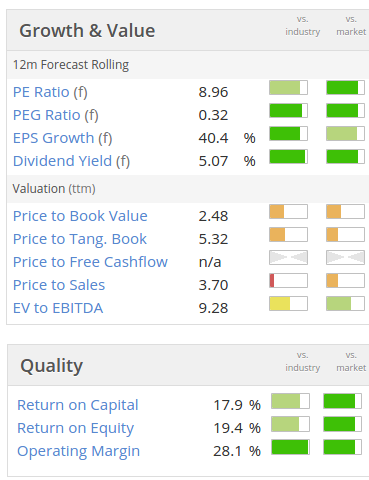The height and width of the screenshot is (480, 369).
Task: Click EV to EBITDA yellow industry bar
Action: click(288, 303)
